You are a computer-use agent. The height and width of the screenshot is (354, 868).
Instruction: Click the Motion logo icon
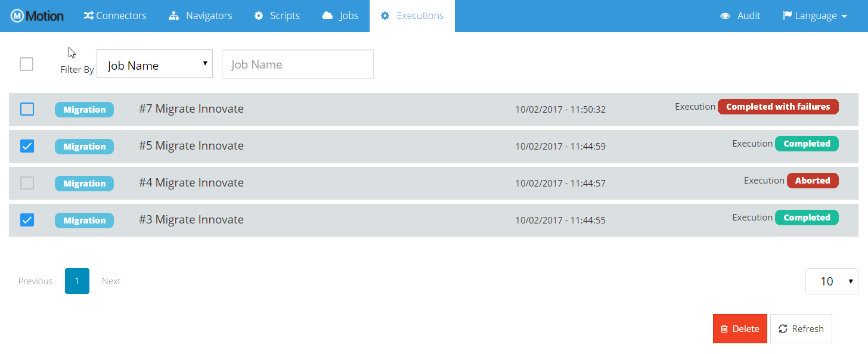tap(17, 16)
